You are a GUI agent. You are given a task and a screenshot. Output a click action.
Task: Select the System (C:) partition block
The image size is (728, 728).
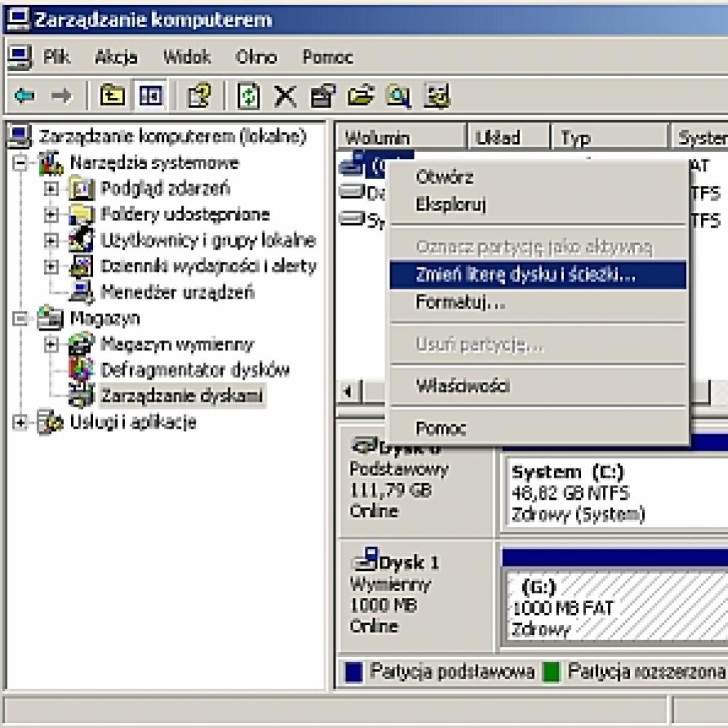(x=616, y=492)
